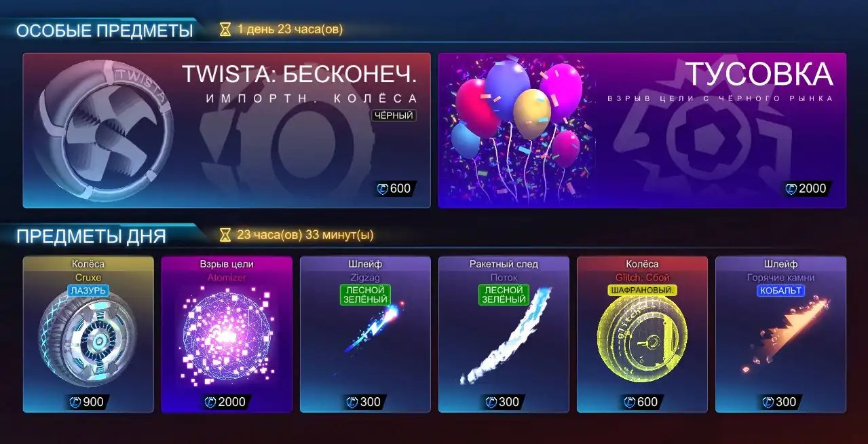868x444 pixels.
Task: Open the Тусовка goal explosion offer
Action: click(642, 130)
